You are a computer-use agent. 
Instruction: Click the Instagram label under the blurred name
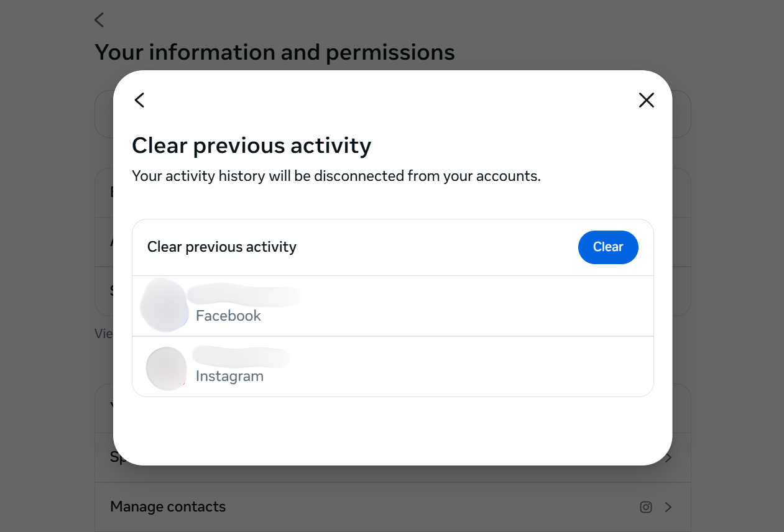229,376
